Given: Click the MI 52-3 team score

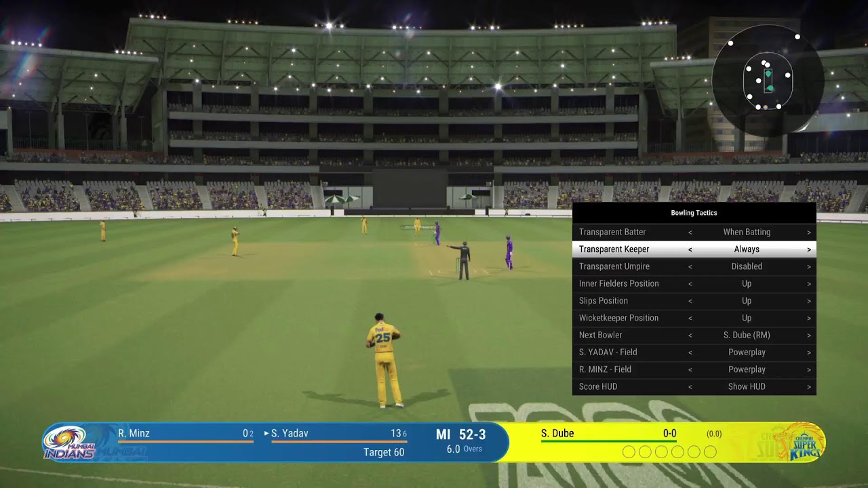Looking at the screenshot, I should [x=460, y=434].
